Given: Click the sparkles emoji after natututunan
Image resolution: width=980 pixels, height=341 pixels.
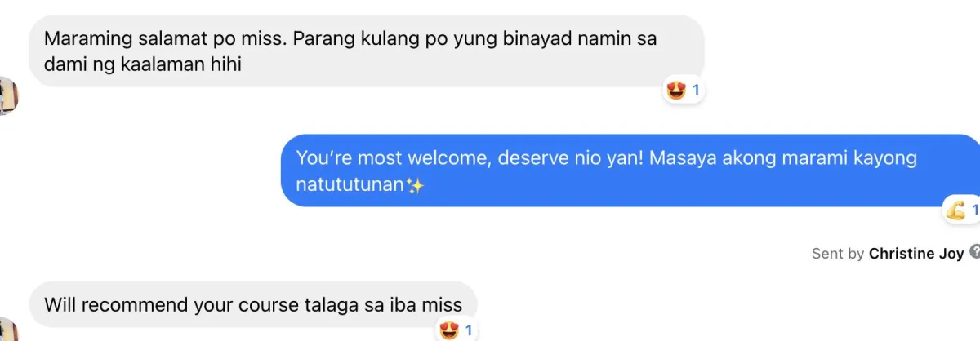Looking at the screenshot, I should 416,185.
